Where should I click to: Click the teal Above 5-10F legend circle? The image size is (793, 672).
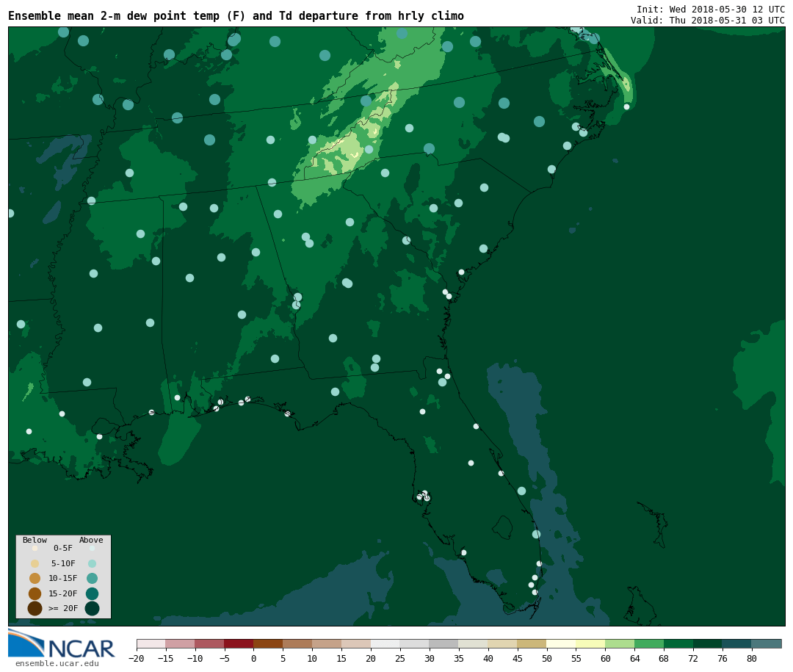pos(92,563)
